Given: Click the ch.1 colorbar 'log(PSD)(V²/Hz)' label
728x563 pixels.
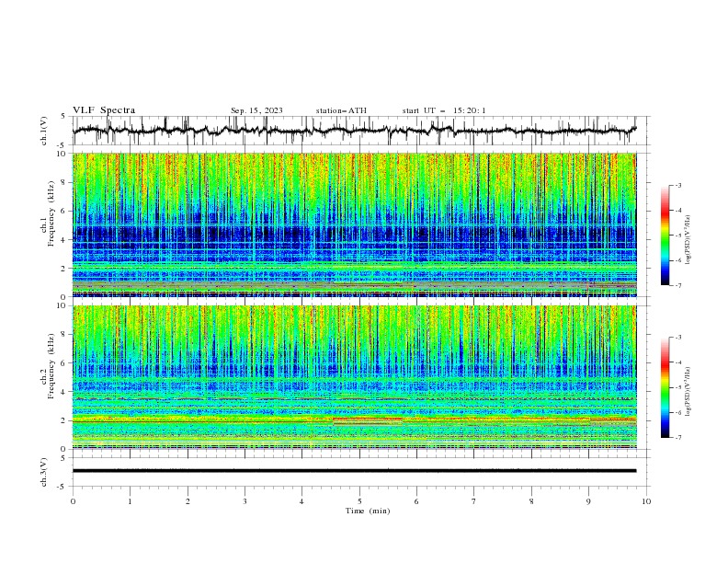Looking at the screenshot, I should (x=688, y=240).
